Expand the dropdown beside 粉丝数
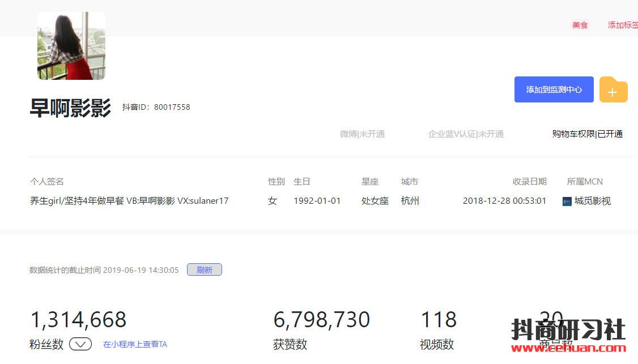The image size is (638, 364). (x=80, y=344)
